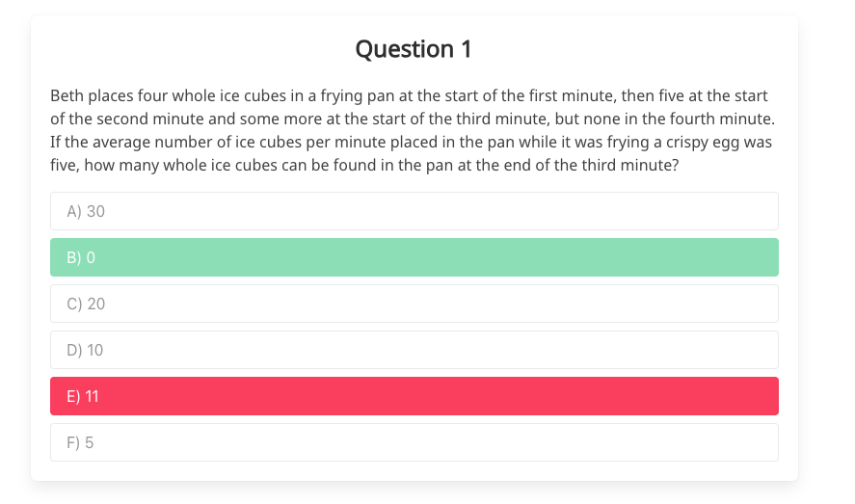The width and height of the screenshot is (855, 504).
Task: Click the "Question 1" heading
Action: tap(414, 49)
